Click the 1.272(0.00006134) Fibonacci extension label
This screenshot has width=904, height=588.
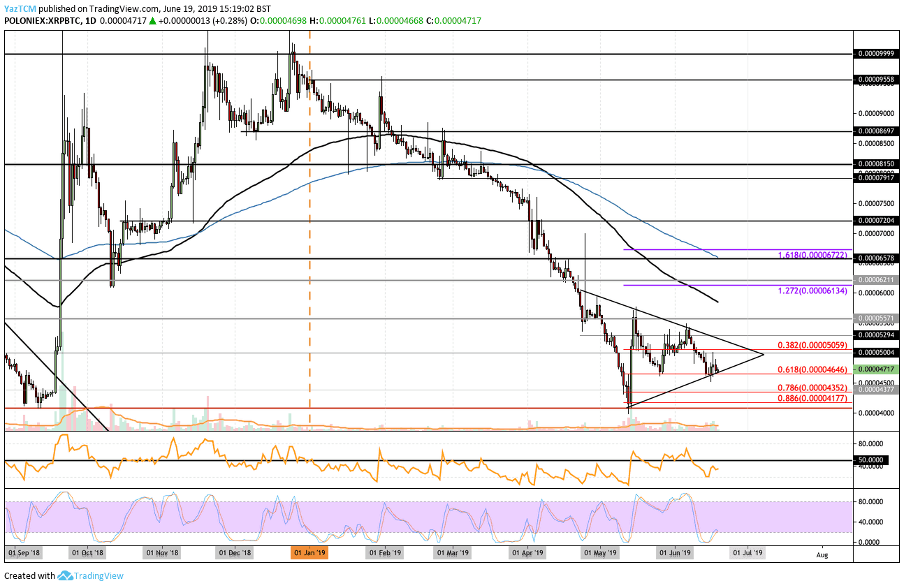tap(812, 291)
